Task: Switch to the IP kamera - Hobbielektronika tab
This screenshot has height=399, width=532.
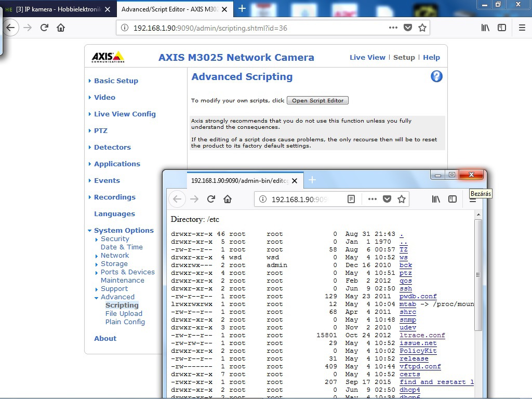Action: [x=58, y=9]
